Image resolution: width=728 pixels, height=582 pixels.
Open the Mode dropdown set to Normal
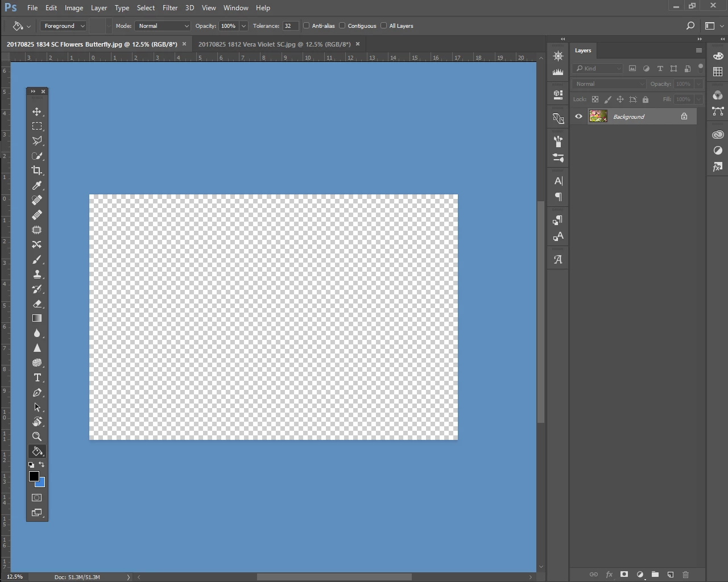pos(162,26)
